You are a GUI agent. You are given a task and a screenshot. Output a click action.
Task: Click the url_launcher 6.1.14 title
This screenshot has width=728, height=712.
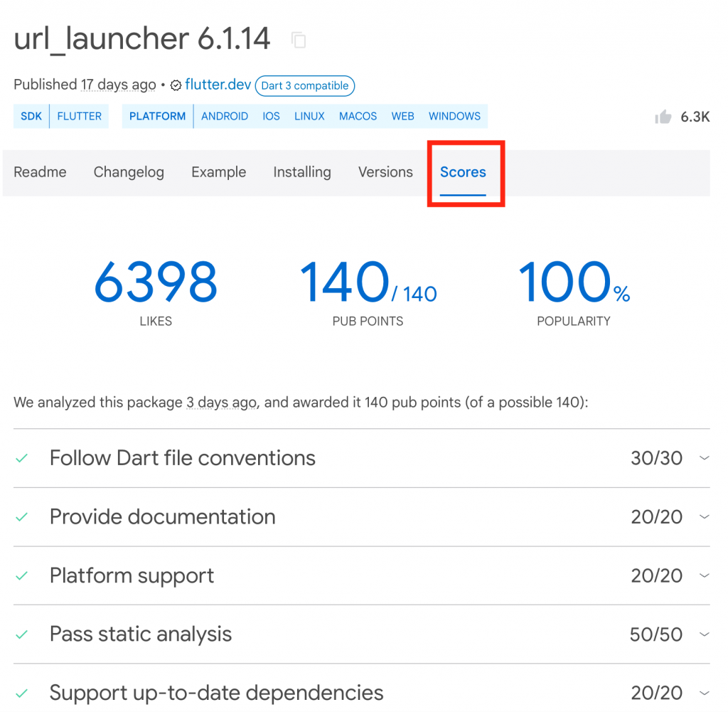(x=142, y=38)
